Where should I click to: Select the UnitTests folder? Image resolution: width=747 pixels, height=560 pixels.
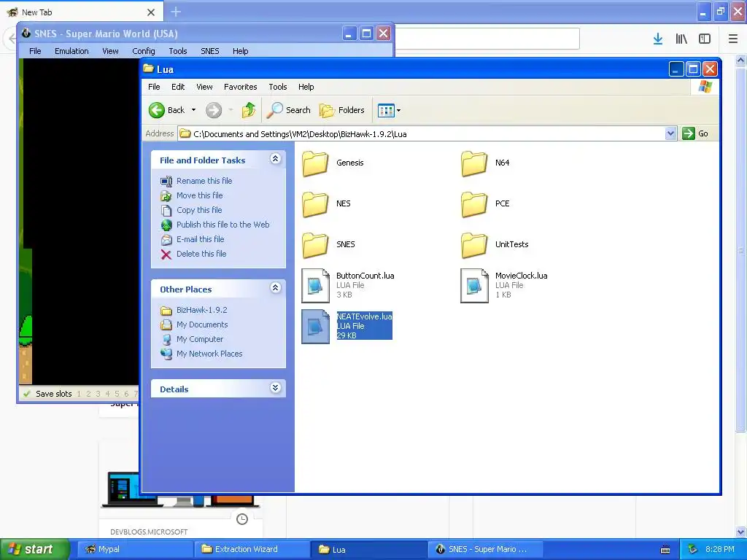tap(495, 245)
